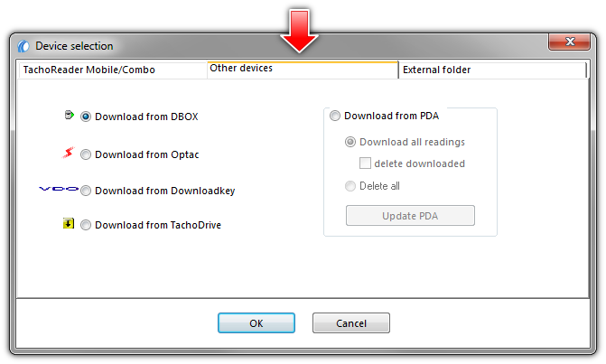Click the DBOX device icon
The image size is (606, 364).
tap(70, 115)
